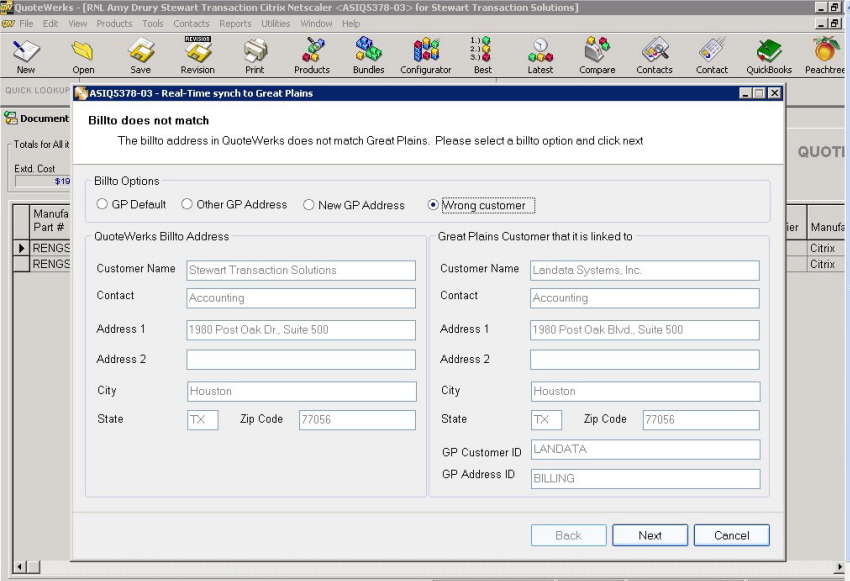Click the Great Plains Customer Name field
The width and height of the screenshot is (850, 581).
point(645,270)
